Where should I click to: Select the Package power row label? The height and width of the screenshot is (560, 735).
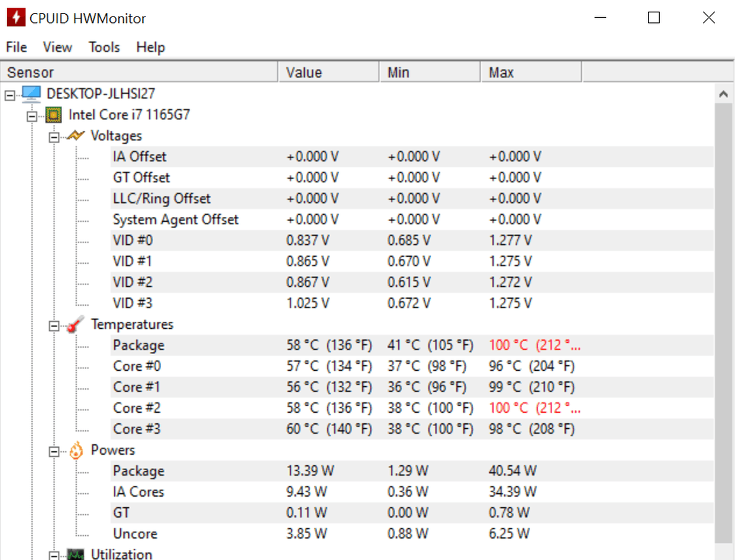(138, 471)
